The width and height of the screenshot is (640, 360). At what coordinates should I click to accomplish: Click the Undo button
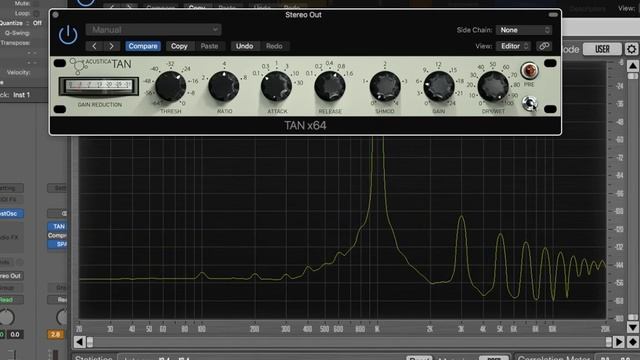tap(244, 46)
